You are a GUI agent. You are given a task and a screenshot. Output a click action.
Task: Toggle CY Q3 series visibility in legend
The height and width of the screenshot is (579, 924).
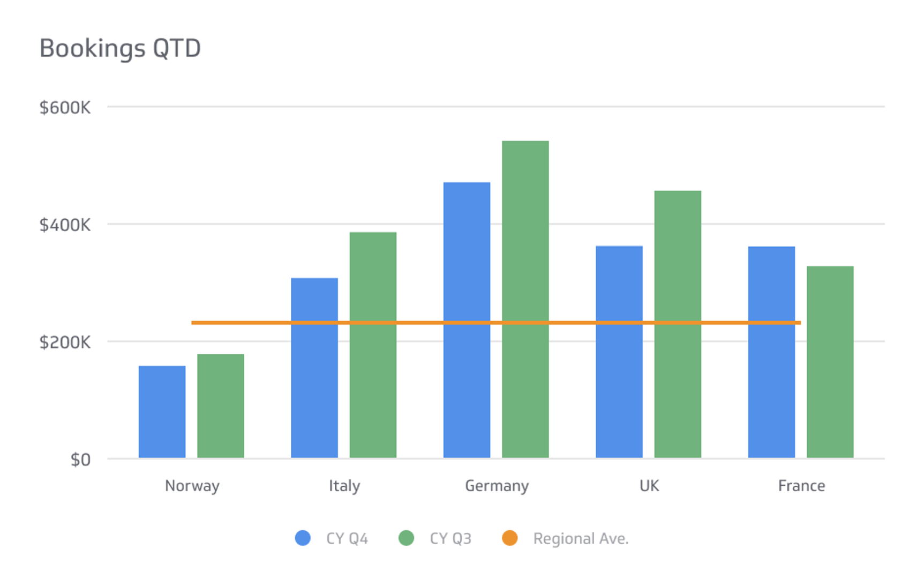pyautogui.click(x=450, y=538)
